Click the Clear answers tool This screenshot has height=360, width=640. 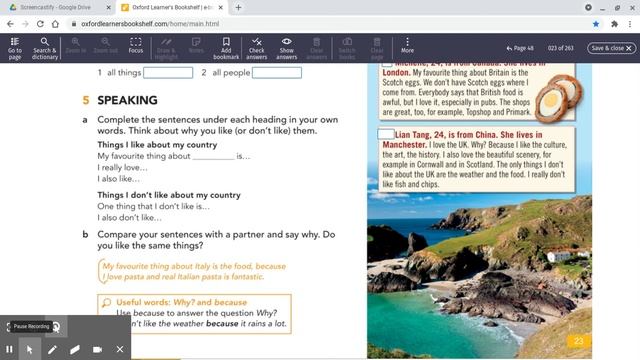[x=316, y=48]
